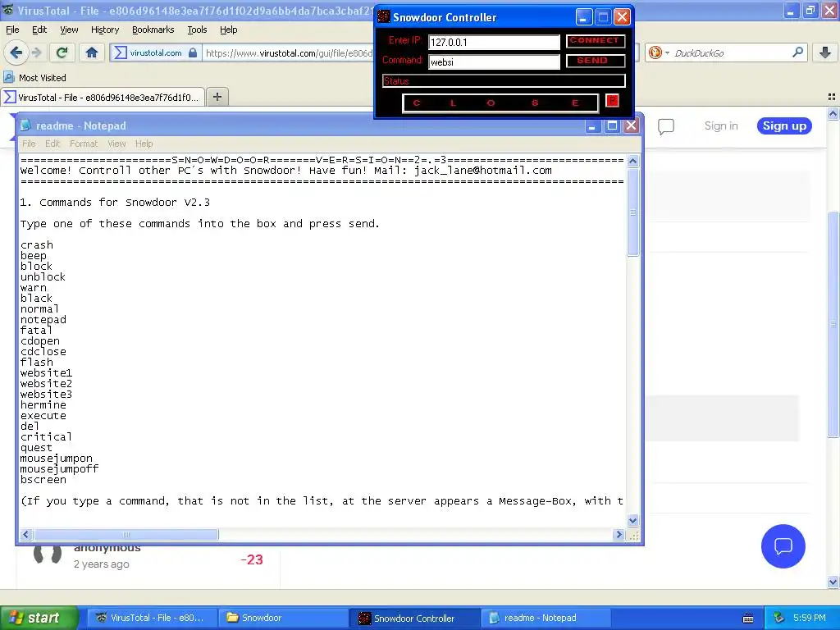This screenshot has height=630, width=840.
Task: Open Notepad Format menu
Action: [84, 144]
